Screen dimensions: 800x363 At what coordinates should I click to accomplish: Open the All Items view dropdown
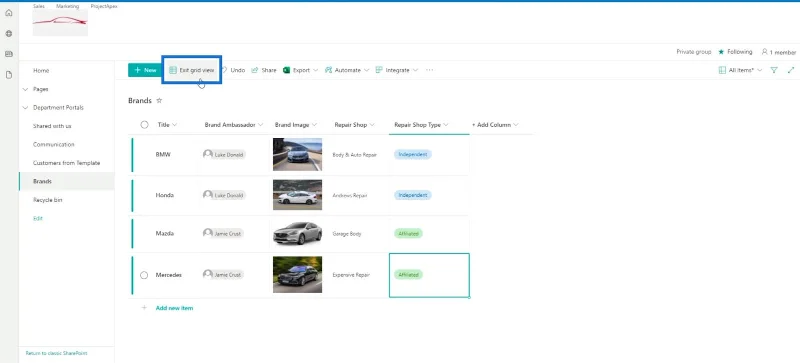740,70
